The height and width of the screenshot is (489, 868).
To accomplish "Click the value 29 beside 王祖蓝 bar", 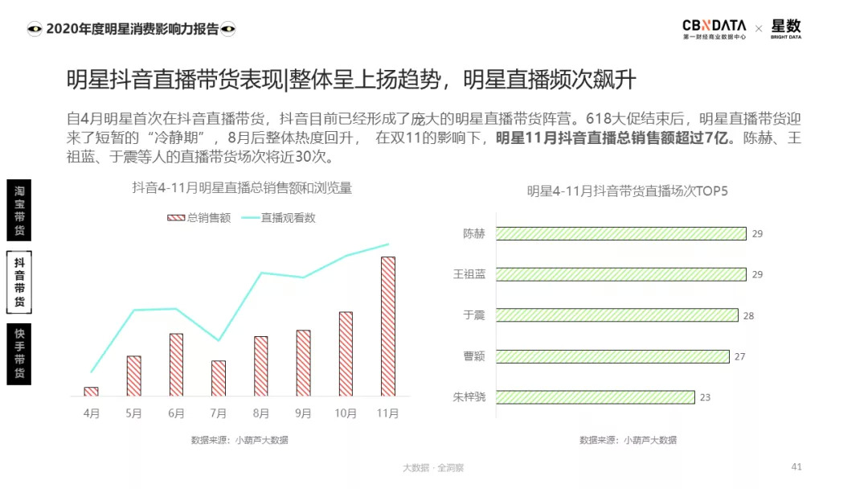I will [x=757, y=275].
